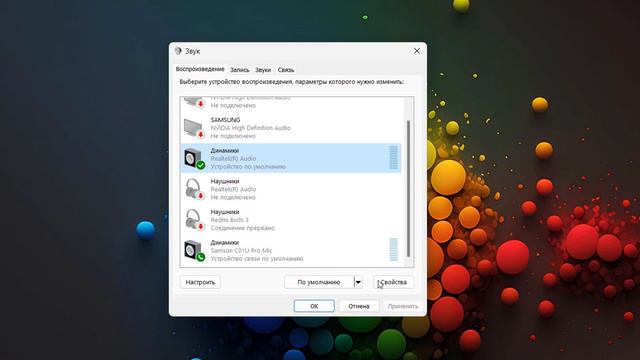The height and width of the screenshot is (360, 640).
Task: Click NVIDIA High Definition Audio under SAMSUNG
Action: pos(251,128)
